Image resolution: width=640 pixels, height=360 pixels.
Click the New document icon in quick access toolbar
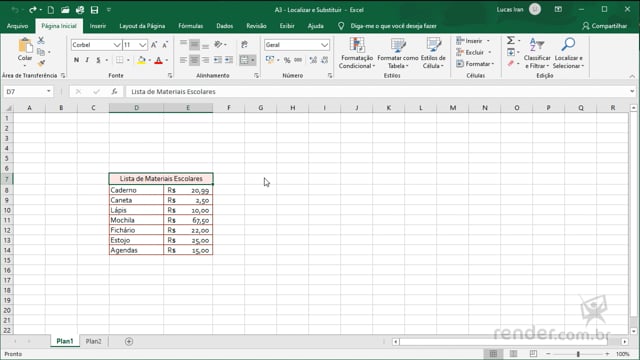[51, 10]
